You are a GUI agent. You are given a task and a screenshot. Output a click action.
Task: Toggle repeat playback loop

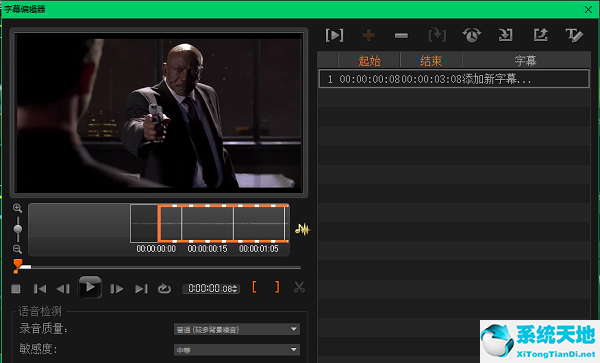click(x=164, y=288)
